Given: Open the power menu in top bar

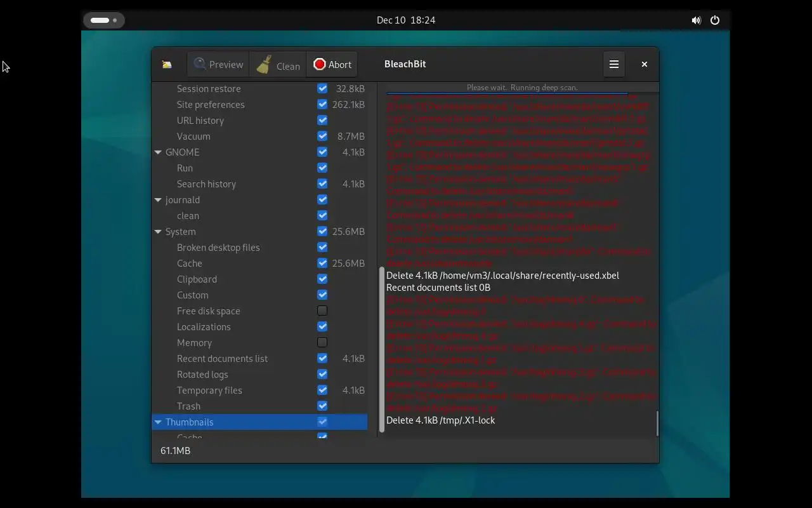Looking at the screenshot, I should (715, 20).
